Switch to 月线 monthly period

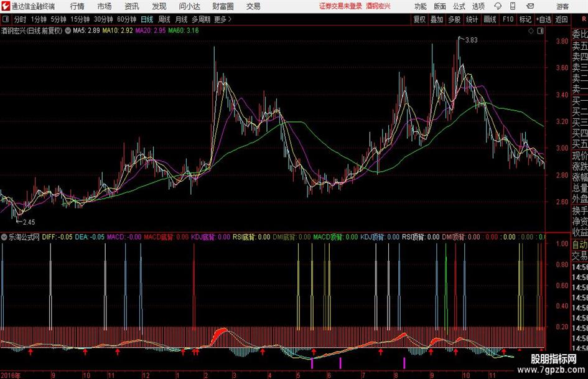[x=181, y=19]
